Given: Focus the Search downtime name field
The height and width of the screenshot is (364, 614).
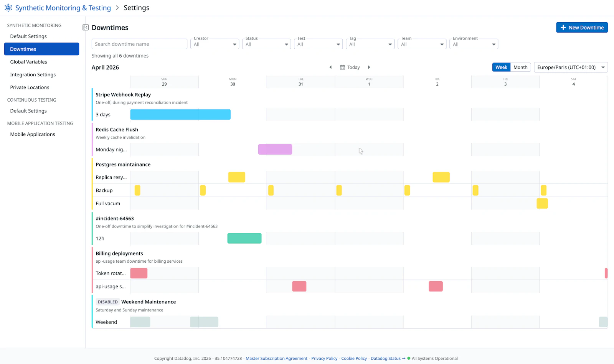Looking at the screenshot, I should click(x=139, y=44).
